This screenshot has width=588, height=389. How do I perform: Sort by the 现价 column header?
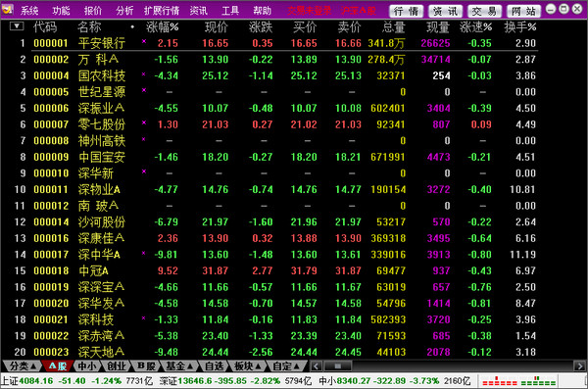pyautogui.click(x=217, y=27)
